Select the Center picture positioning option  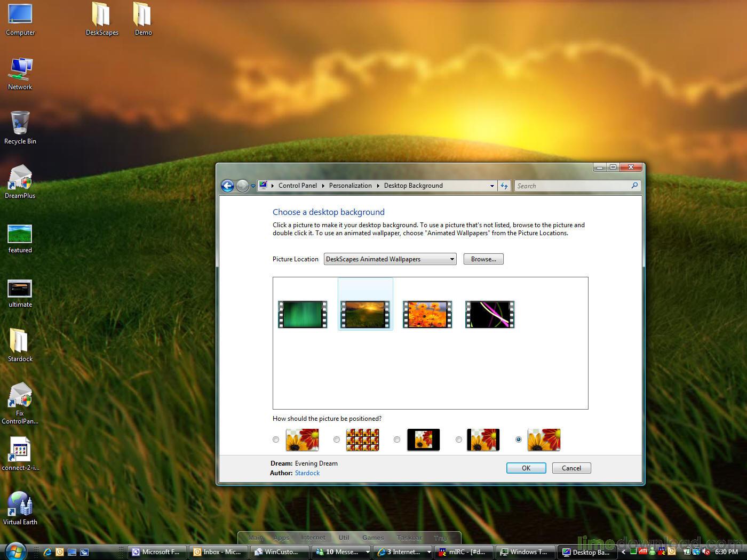[x=397, y=439]
